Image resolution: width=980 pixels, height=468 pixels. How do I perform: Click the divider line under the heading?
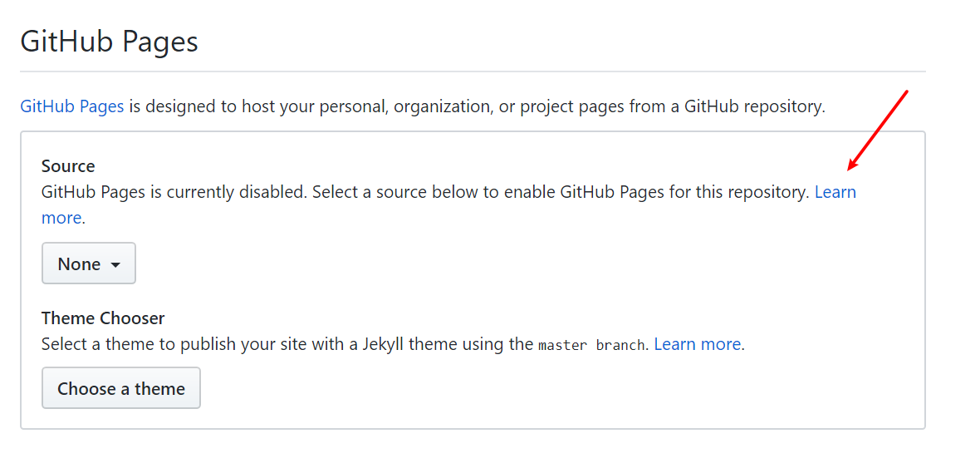pos(473,72)
